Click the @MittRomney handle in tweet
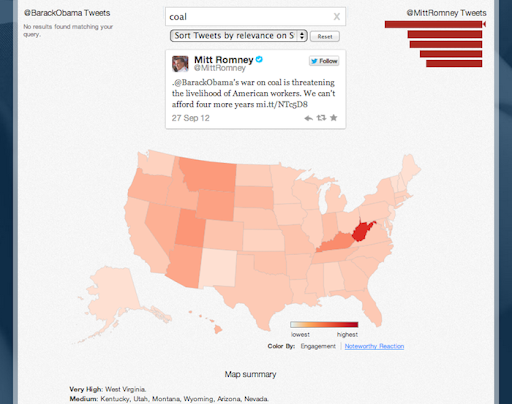This screenshot has height=404, width=512. 220,68
